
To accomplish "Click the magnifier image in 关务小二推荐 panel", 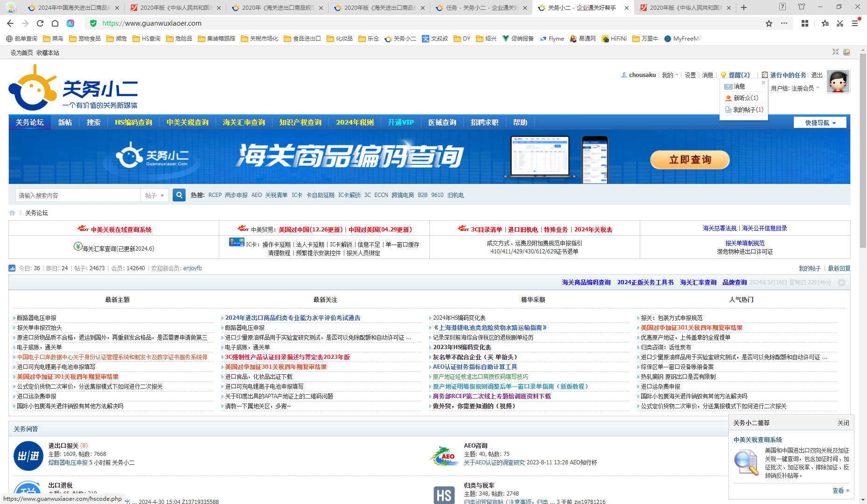I will (747, 462).
